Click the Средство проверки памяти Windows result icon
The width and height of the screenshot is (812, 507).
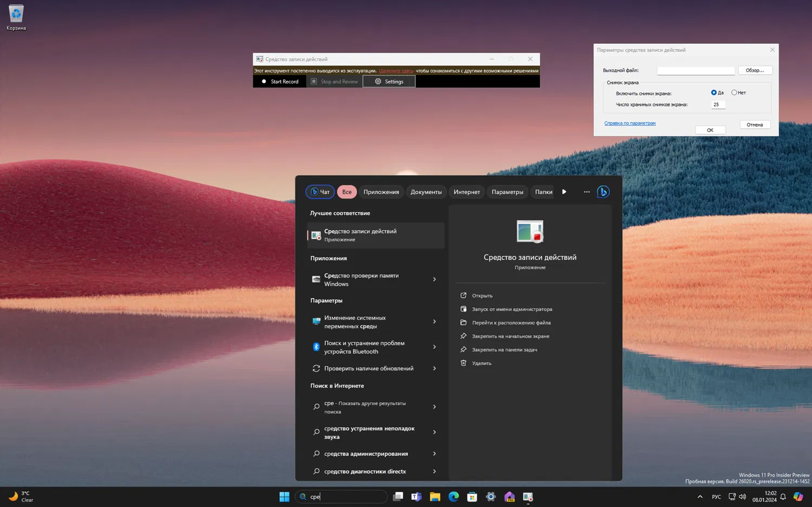pyautogui.click(x=316, y=279)
